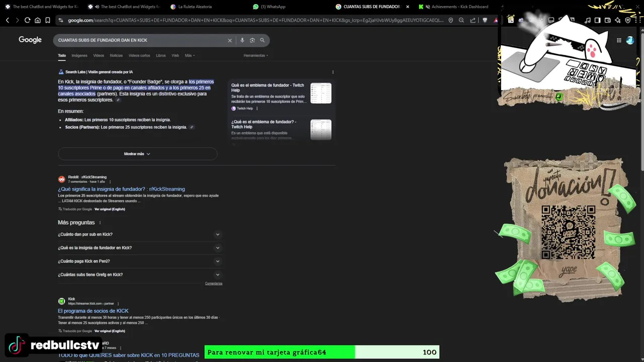Open the music note playlist icon
This screenshot has width=644, height=362.
[x=588, y=20]
